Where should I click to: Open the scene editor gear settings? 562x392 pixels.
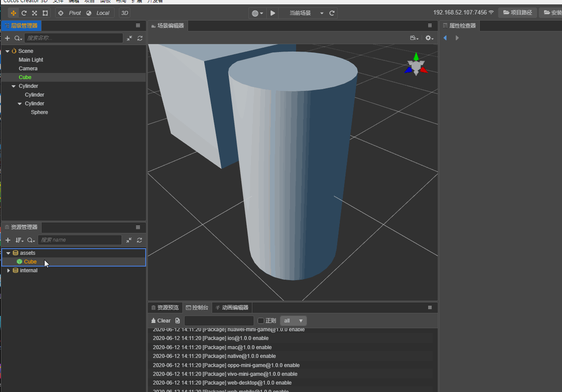coord(429,38)
